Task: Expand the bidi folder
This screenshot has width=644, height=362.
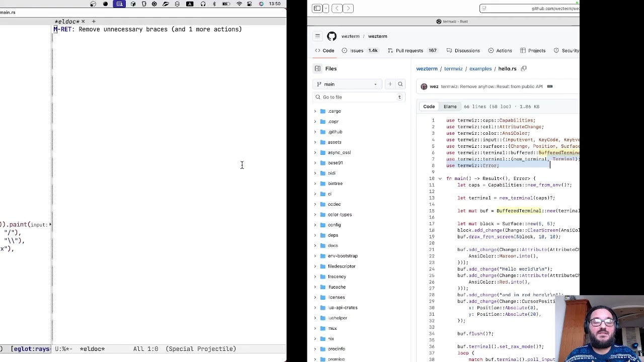Action: pyautogui.click(x=315, y=173)
